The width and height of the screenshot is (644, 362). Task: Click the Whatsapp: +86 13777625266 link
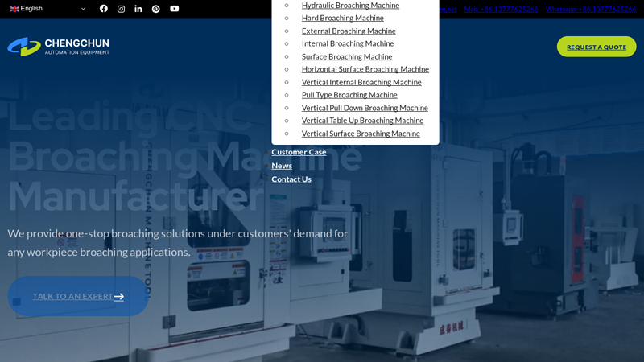pyautogui.click(x=591, y=9)
